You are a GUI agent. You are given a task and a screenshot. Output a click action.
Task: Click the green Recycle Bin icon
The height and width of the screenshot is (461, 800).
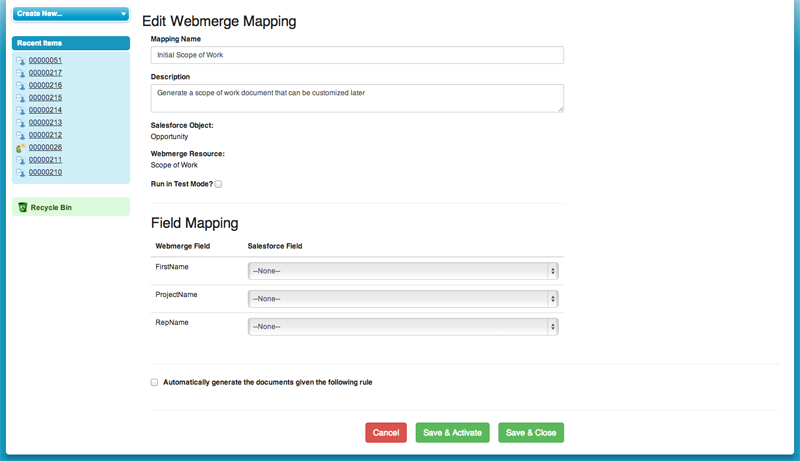click(x=22, y=207)
